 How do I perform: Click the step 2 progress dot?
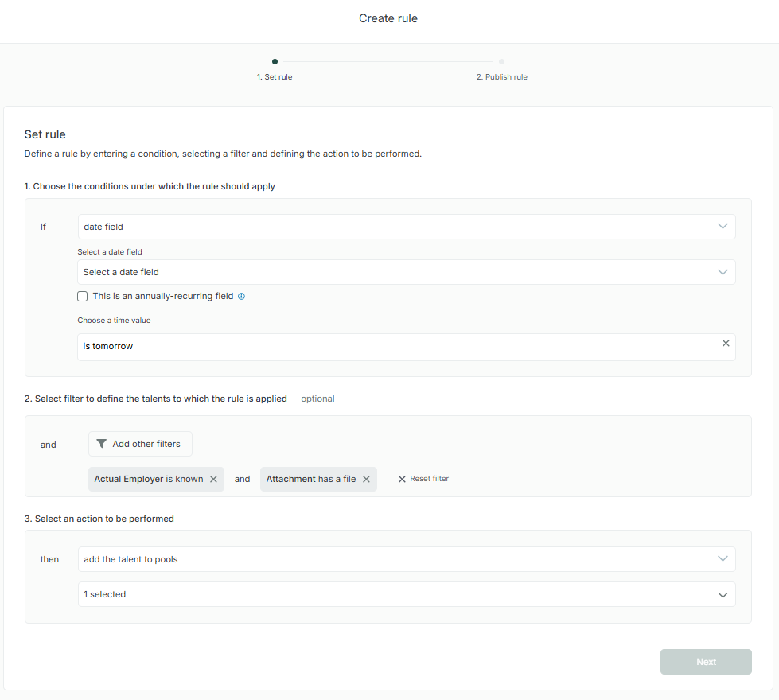[501, 61]
